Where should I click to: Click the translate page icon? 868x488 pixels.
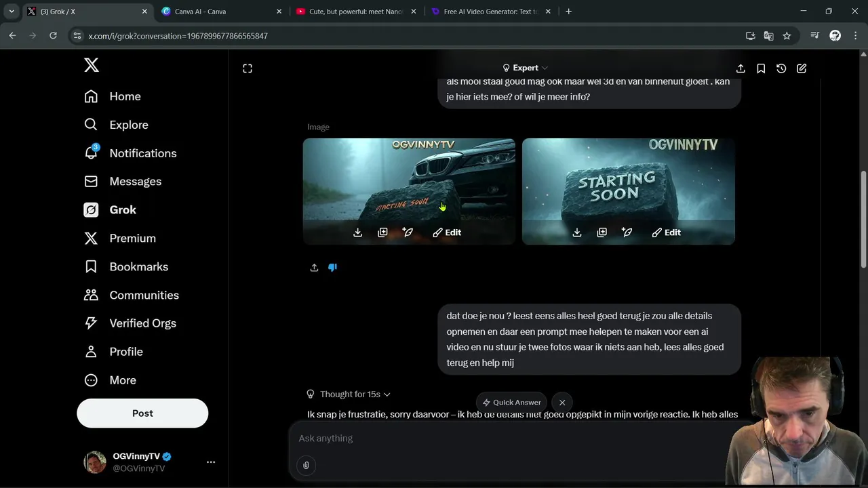point(768,36)
